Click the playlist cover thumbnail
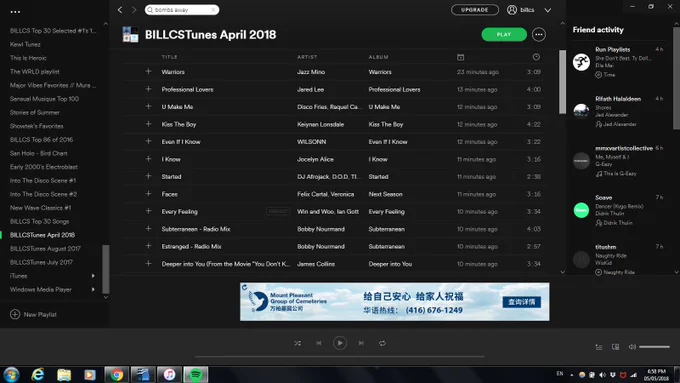Image resolution: width=680 pixels, height=383 pixels. pos(131,34)
